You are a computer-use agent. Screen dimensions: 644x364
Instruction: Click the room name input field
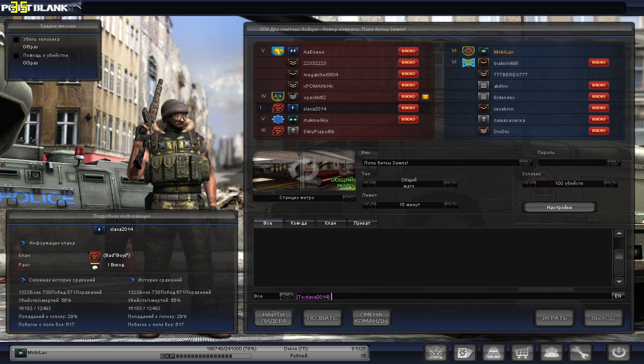tap(440, 163)
